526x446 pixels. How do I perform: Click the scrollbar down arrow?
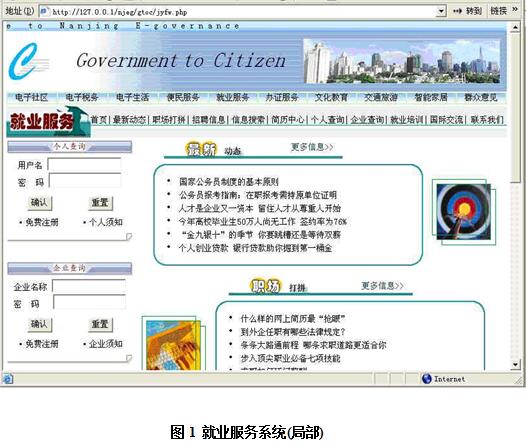point(515,364)
